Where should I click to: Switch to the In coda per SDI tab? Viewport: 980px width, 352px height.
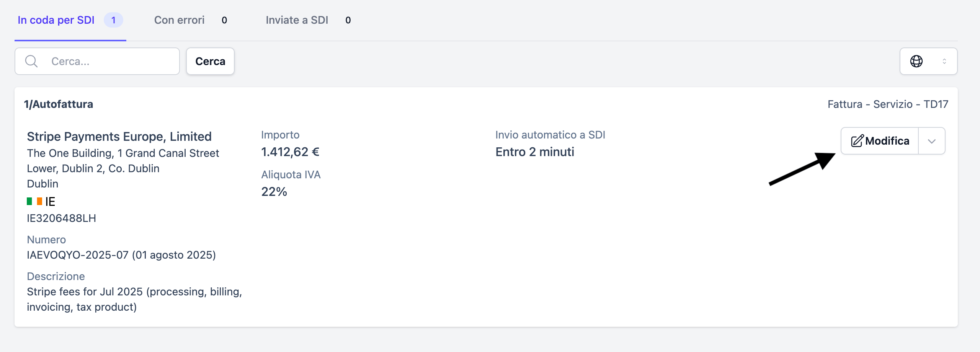pyautogui.click(x=70, y=20)
